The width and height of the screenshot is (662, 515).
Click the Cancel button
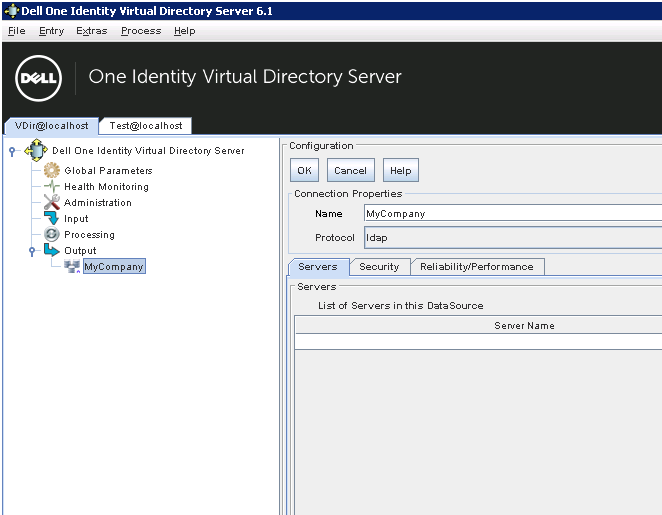[x=350, y=170]
